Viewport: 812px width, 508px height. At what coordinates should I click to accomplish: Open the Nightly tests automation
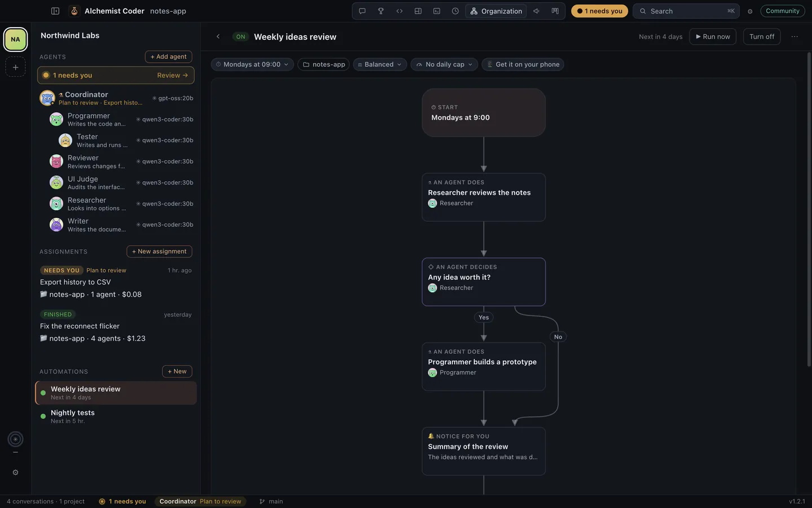(x=116, y=417)
